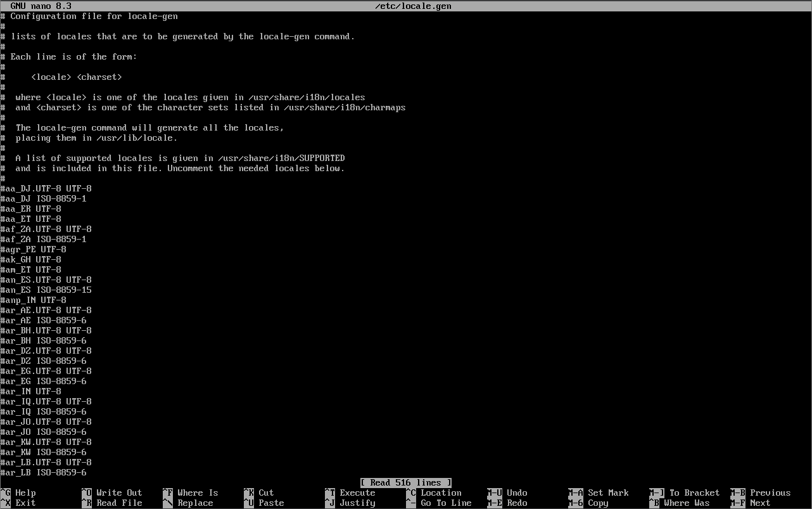812x509 pixels.
Task: Click the ^X Exit shortcut
Action: click(18, 503)
